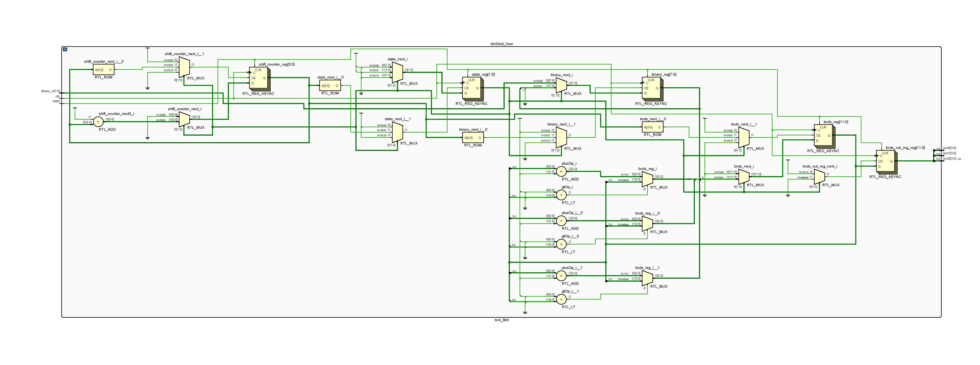Image resolution: width=980 pixels, height=365 pixels.
Task: Select the plusOp_i__1 adder symbol
Action: pyautogui.click(x=561, y=276)
